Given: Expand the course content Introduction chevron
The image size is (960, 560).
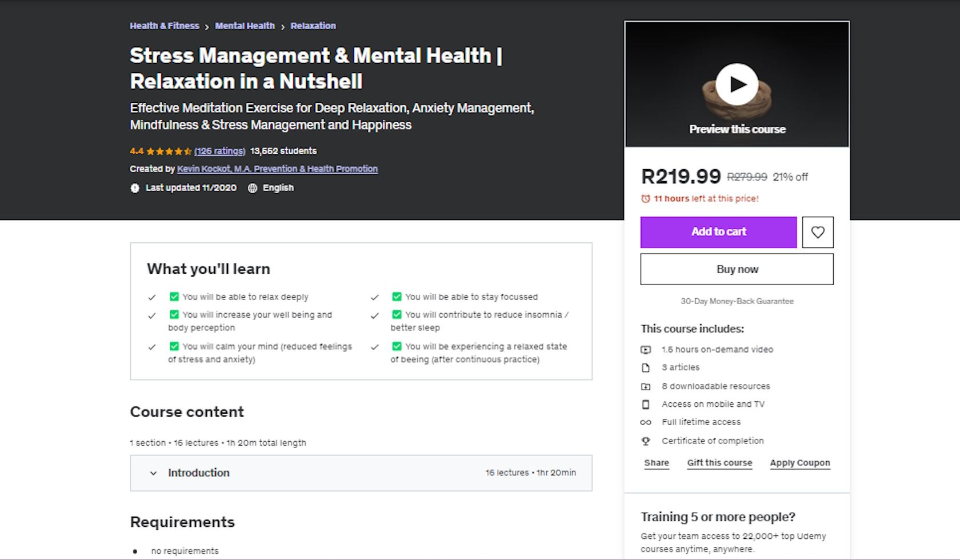Looking at the screenshot, I should click(x=153, y=473).
